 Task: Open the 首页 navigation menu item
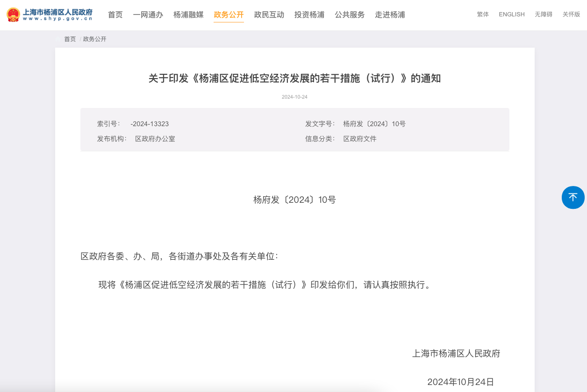tap(115, 15)
